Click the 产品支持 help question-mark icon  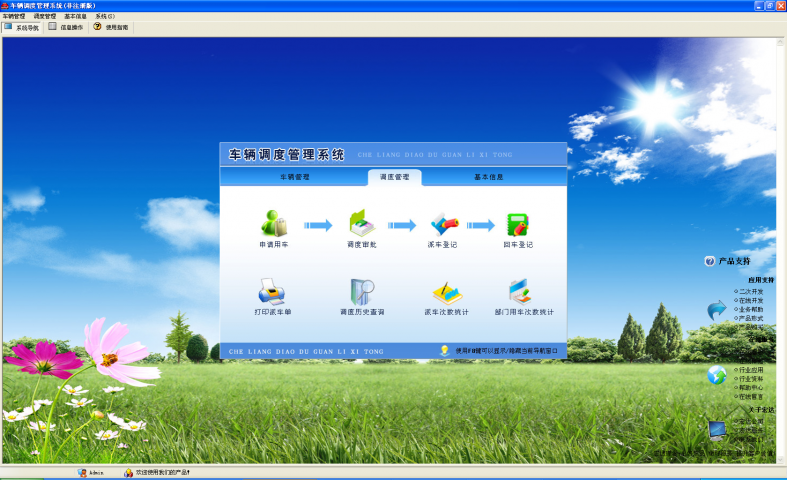tap(710, 261)
